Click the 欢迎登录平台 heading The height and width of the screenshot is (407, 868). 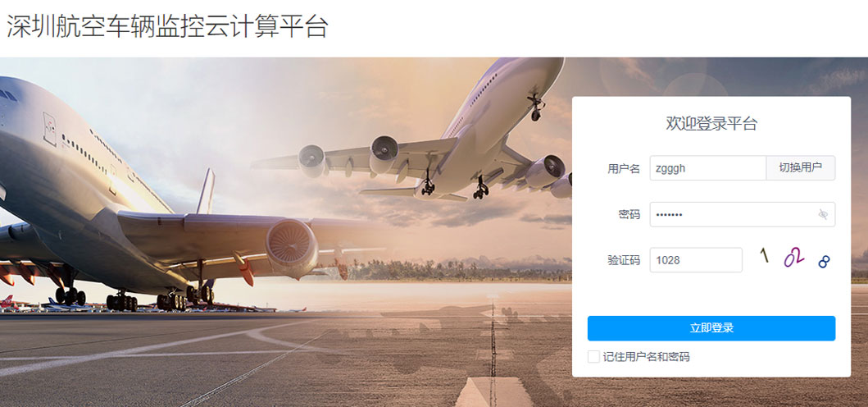click(711, 124)
